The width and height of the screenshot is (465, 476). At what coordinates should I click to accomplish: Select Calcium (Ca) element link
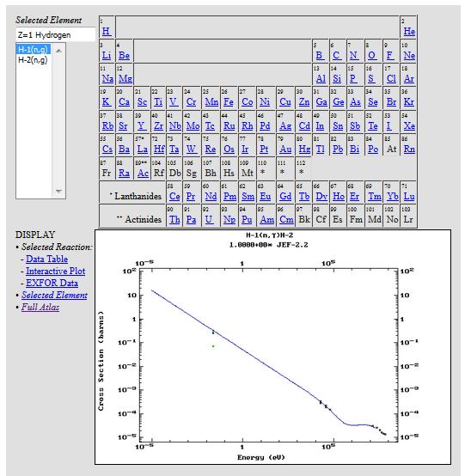click(x=125, y=101)
